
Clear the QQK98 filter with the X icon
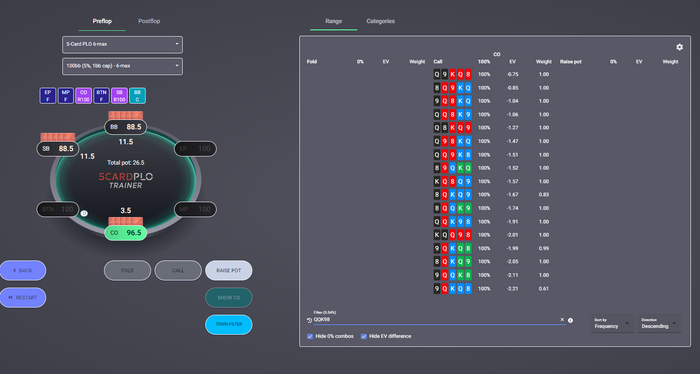[562, 320]
